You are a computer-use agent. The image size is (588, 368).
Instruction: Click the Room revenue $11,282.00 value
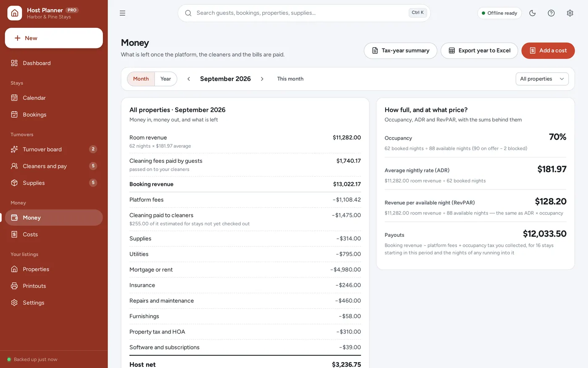[346, 138]
